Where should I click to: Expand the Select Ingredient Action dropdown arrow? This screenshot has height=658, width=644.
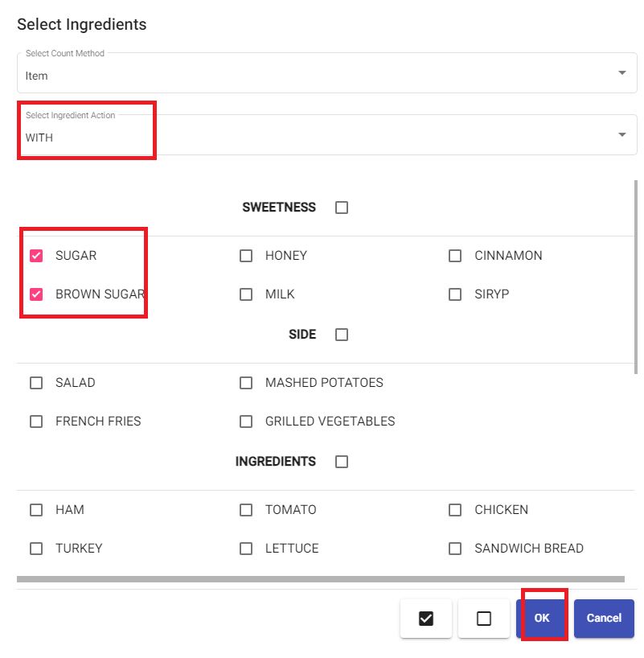pyautogui.click(x=622, y=134)
